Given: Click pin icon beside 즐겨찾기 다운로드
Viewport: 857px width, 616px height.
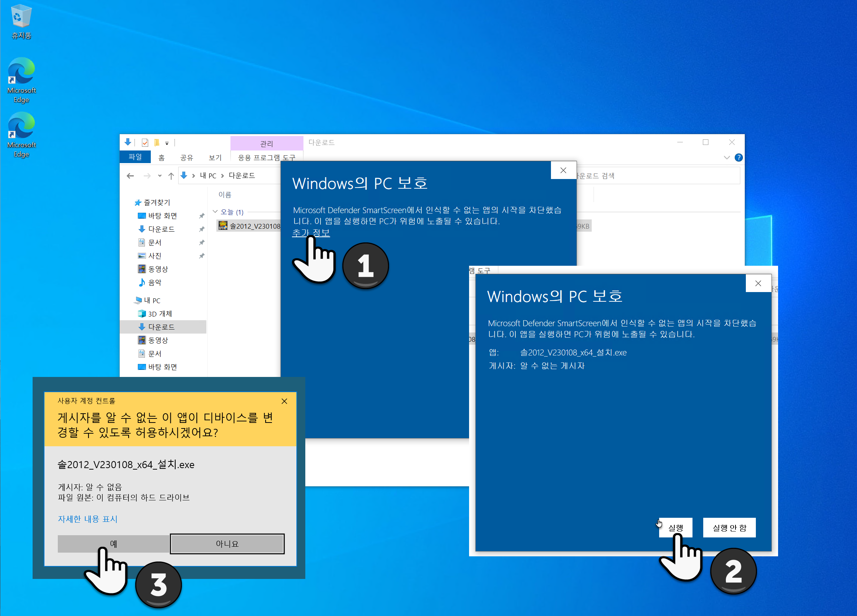Looking at the screenshot, I should click(x=202, y=229).
